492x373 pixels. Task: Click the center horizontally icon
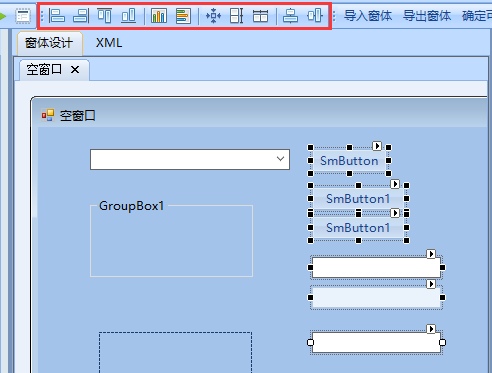click(290, 16)
